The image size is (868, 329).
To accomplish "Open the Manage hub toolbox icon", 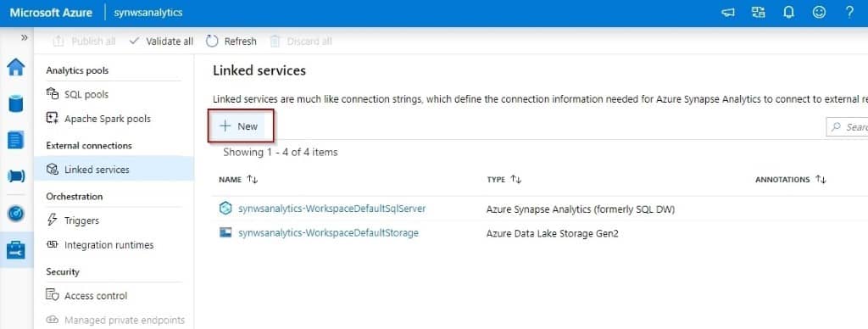I will click(x=15, y=250).
